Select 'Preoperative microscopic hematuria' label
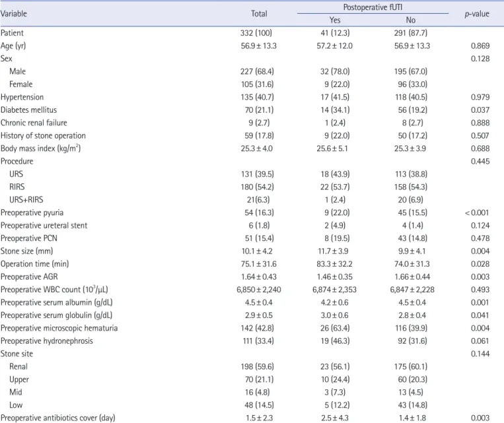Screen dimensions: 504x423 click(59, 328)
